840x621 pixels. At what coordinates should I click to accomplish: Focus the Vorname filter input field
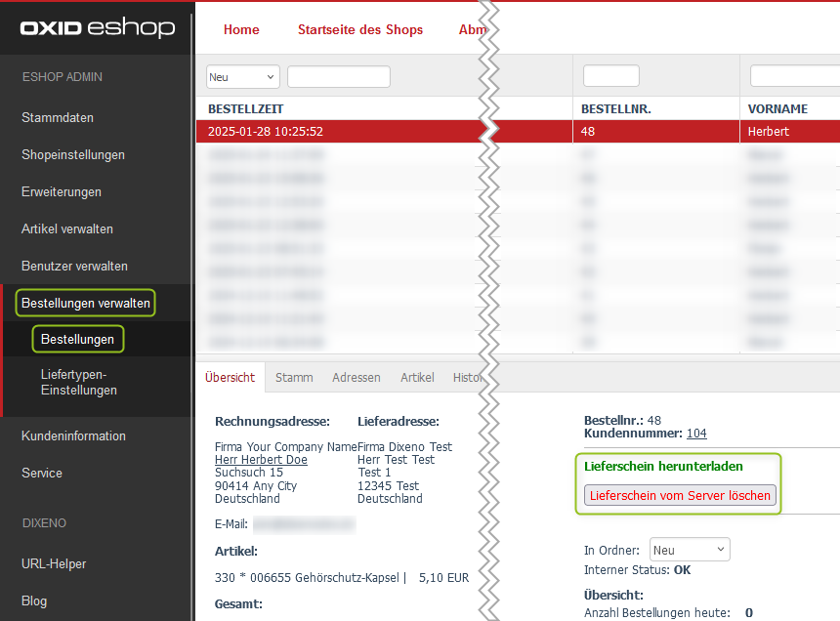click(795, 75)
